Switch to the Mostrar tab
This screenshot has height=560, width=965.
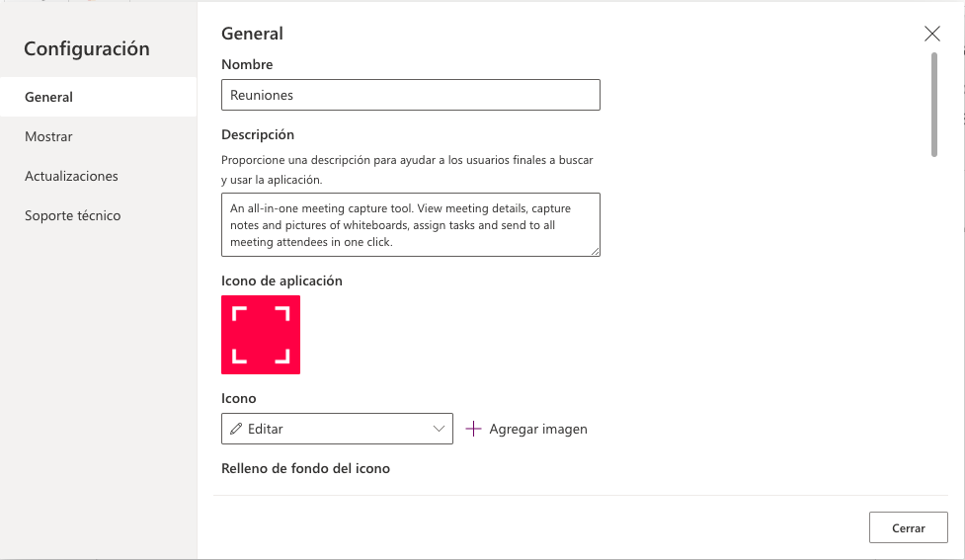click(x=49, y=136)
